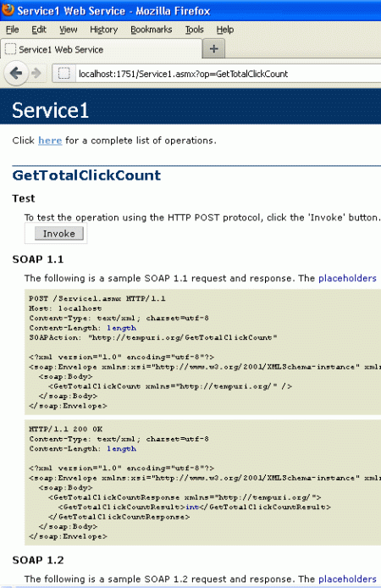Select the Service1 Web Service tab

tap(101, 49)
